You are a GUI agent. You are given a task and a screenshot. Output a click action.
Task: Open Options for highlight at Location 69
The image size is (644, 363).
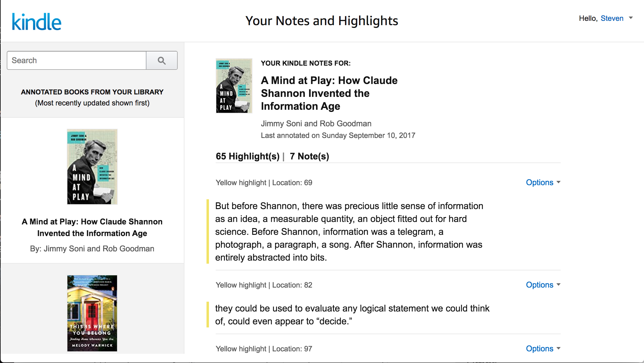tap(543, 182)
